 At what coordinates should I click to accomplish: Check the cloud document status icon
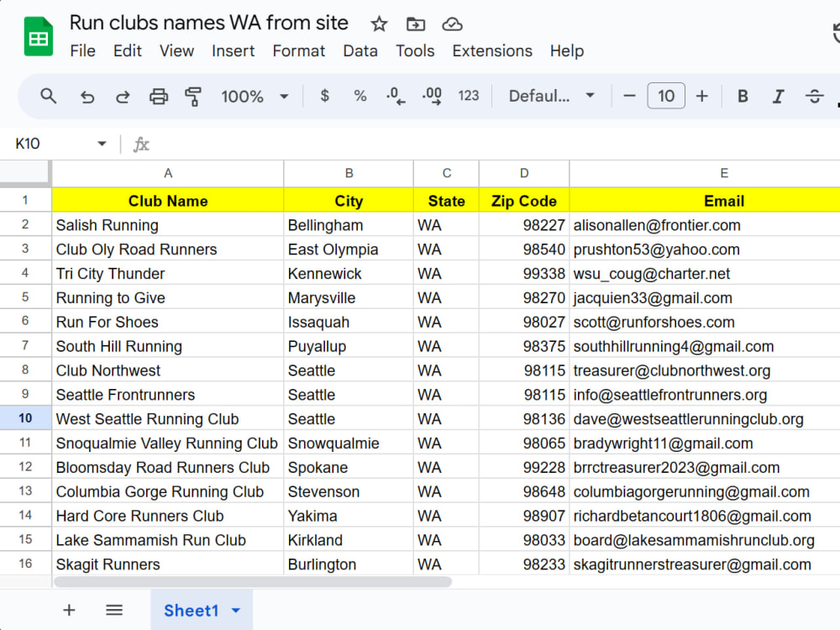(x=452, y=24)
